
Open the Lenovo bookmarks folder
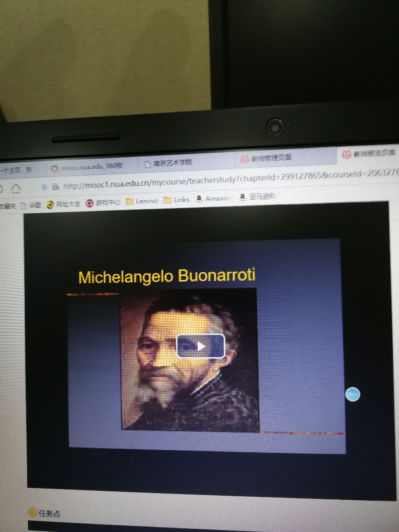coord(142,201)
